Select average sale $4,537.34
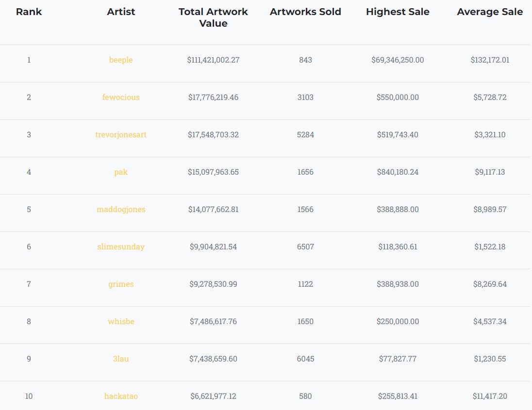This screenshot has width=532, height=410. (x=490, y=321)
